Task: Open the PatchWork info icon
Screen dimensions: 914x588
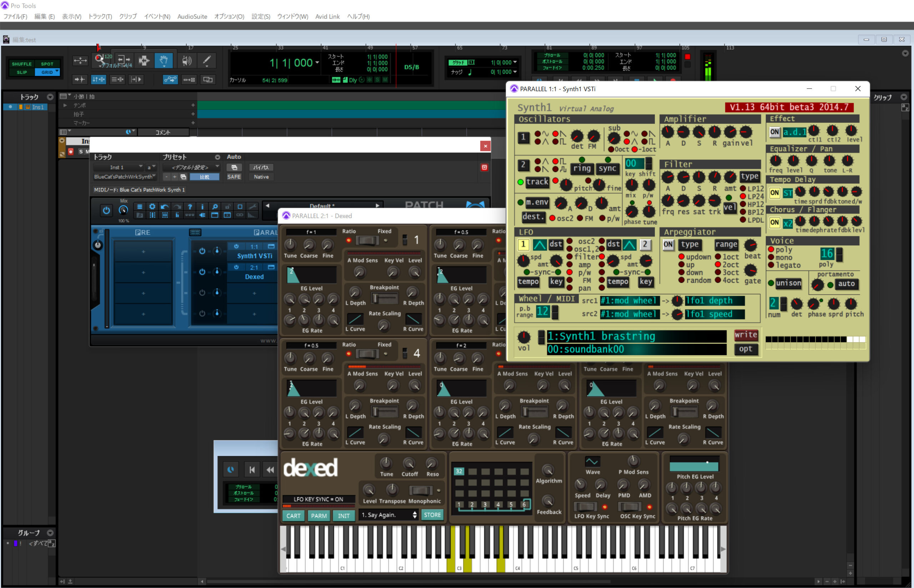Action: pos(202,207)
